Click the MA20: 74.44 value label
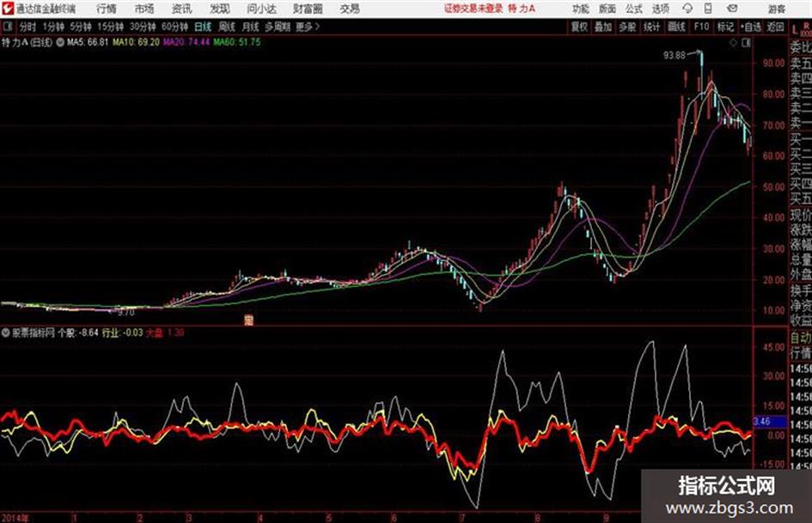The height and width of the screenshot is (523, 812). 186,42
